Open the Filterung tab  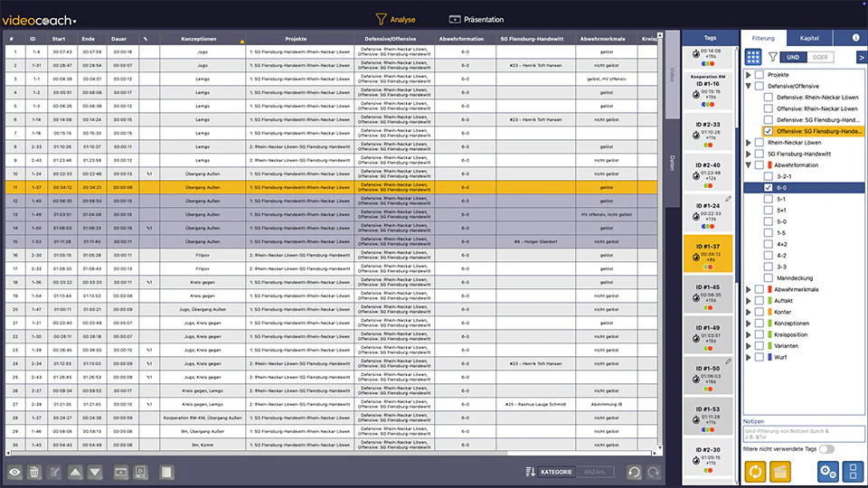tap(763, 38)
